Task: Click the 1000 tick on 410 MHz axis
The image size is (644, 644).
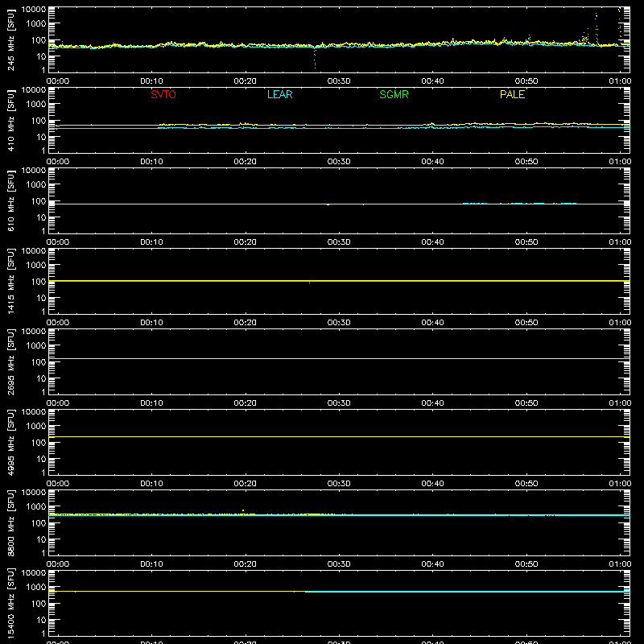Action: pyautogui.click(x=36, y=105)
